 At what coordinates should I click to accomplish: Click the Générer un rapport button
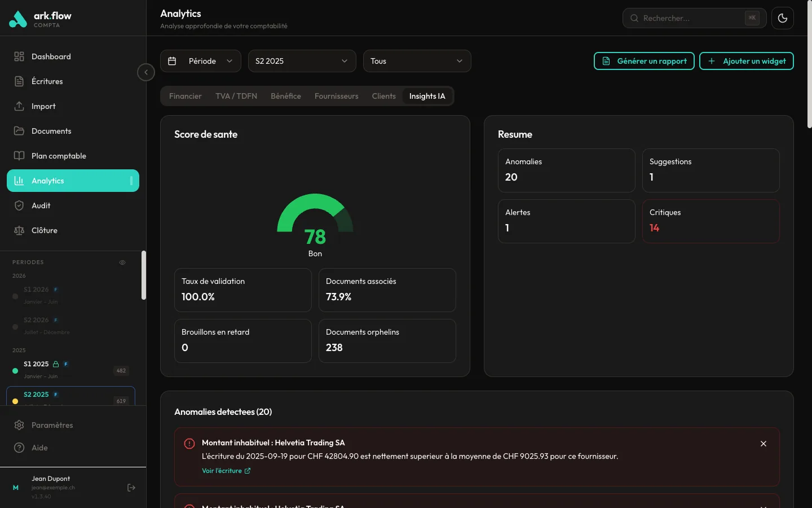644,61
